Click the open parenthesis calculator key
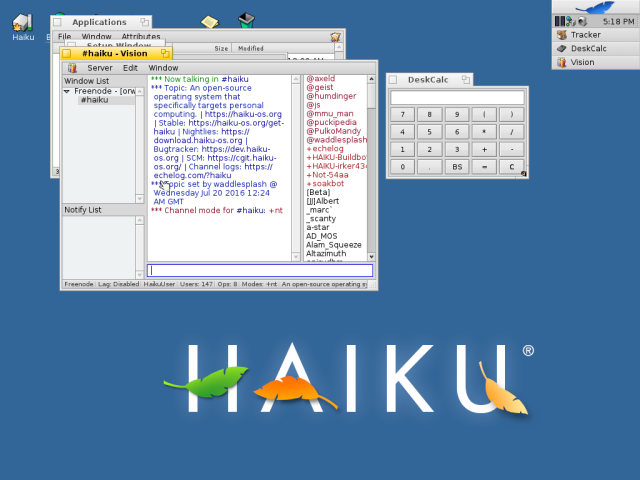The width and height of the screenshot is (640, 480). (484, 115)
